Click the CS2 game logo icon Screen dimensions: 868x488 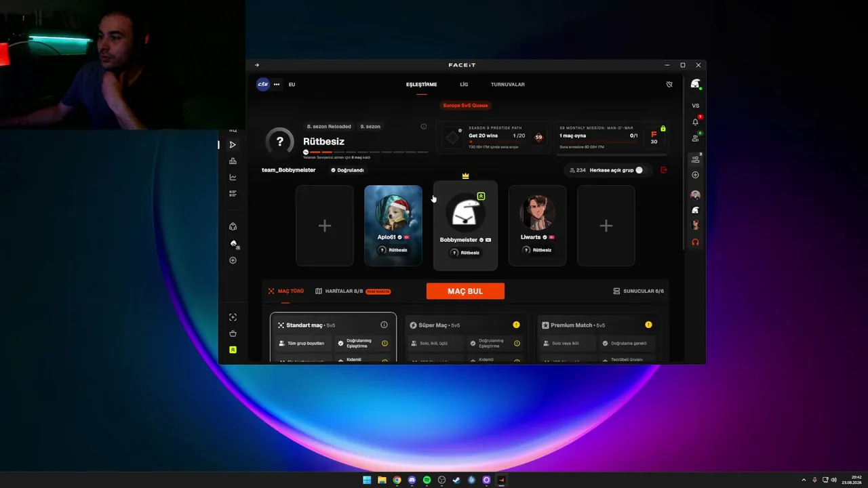262,85
